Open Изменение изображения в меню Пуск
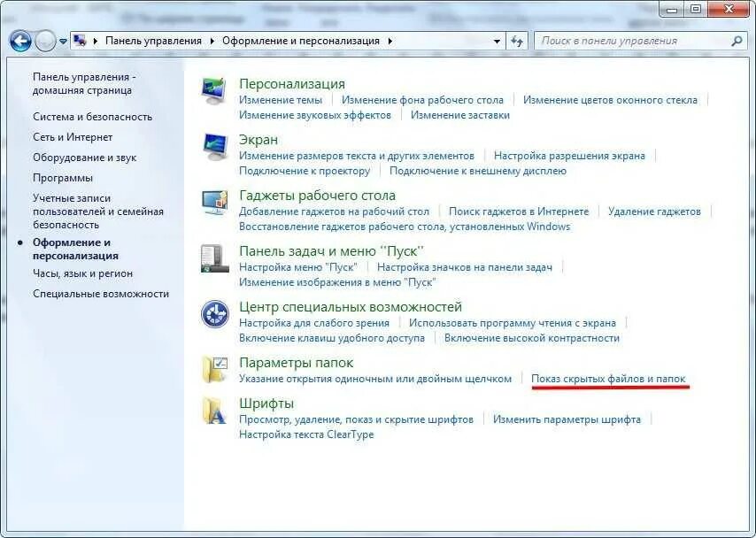756x538 pixels. (x=337, y=282)
